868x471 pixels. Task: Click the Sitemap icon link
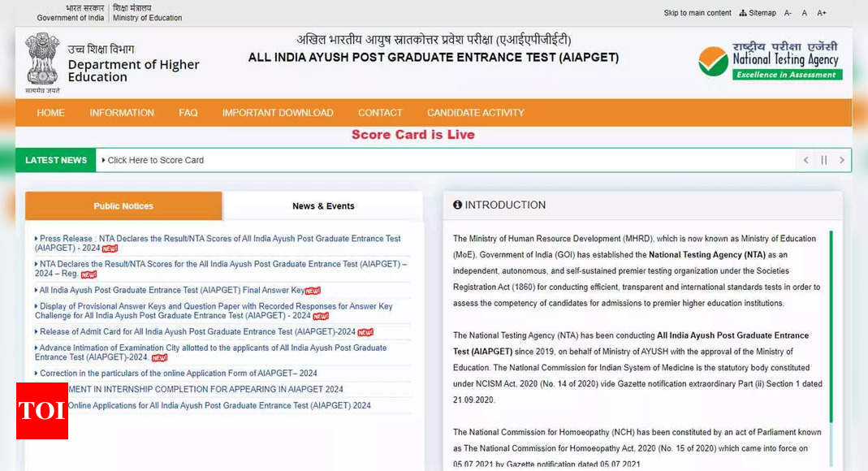[x=758, y=13]
